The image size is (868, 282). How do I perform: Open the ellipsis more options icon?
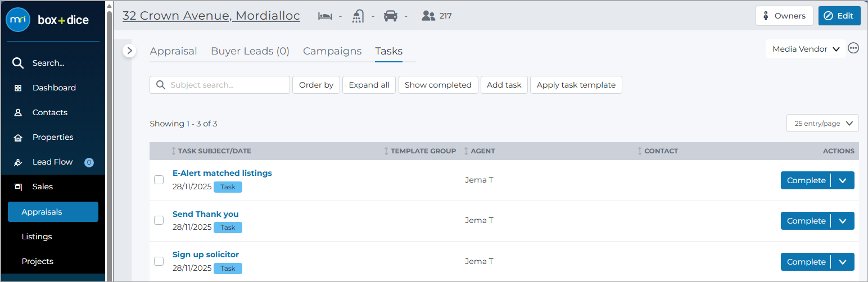(x=853, y=48)
